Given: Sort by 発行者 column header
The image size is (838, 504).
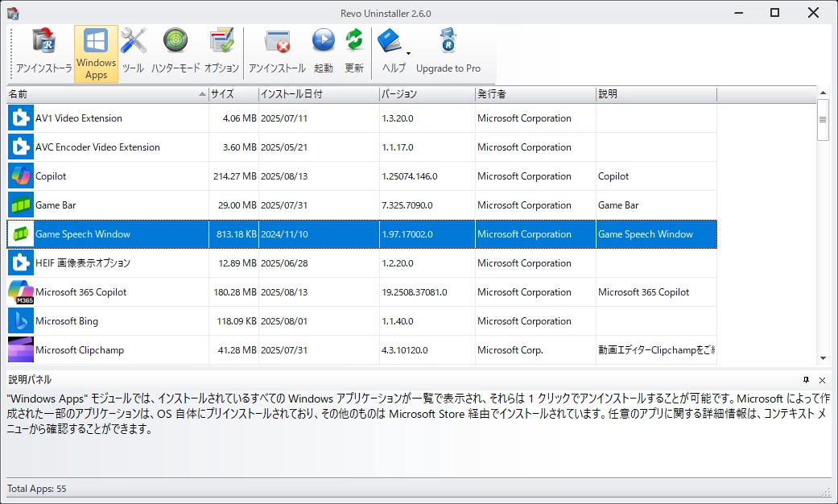Looking at the screenshot, I should (x=535, y=94).
